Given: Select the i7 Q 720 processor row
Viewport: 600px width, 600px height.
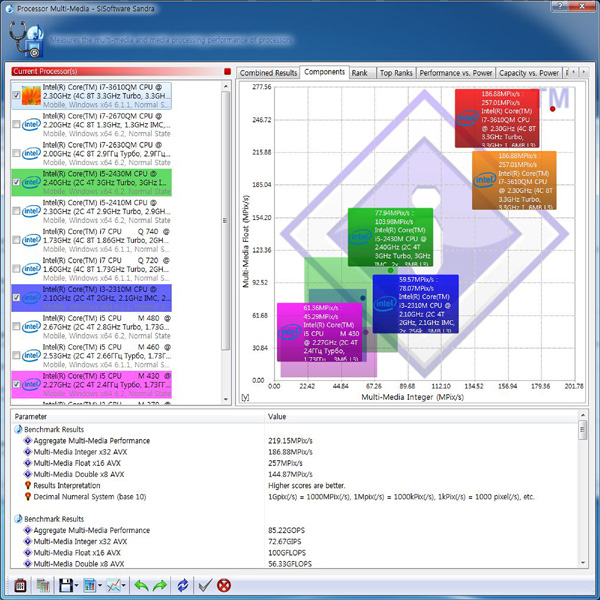Looking at the screenshot, I should point(91,269).
